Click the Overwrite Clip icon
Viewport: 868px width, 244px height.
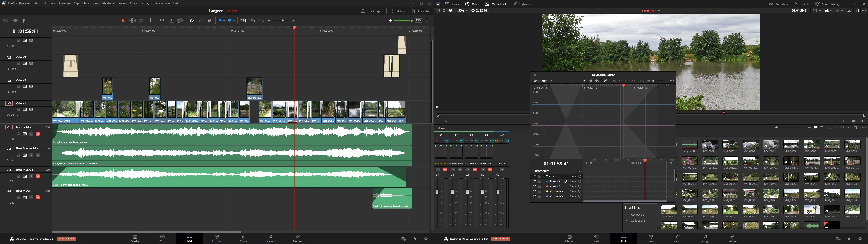click(171, 21)
